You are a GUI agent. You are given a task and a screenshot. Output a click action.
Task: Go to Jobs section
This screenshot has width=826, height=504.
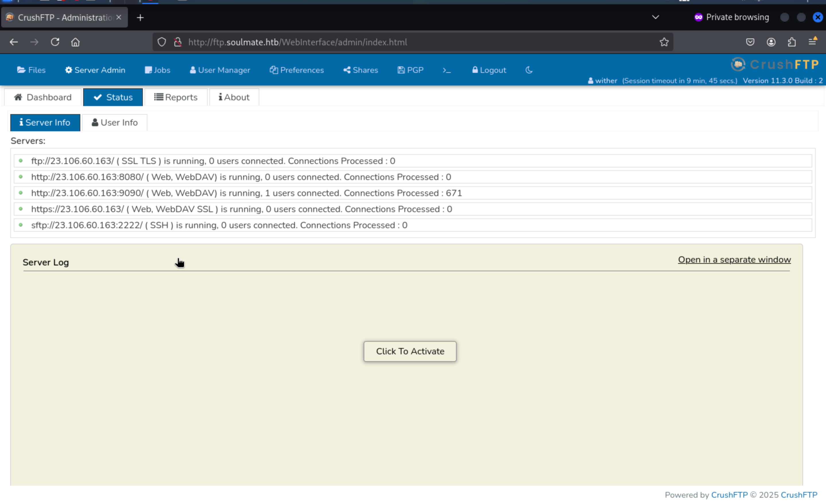point(157,70)
